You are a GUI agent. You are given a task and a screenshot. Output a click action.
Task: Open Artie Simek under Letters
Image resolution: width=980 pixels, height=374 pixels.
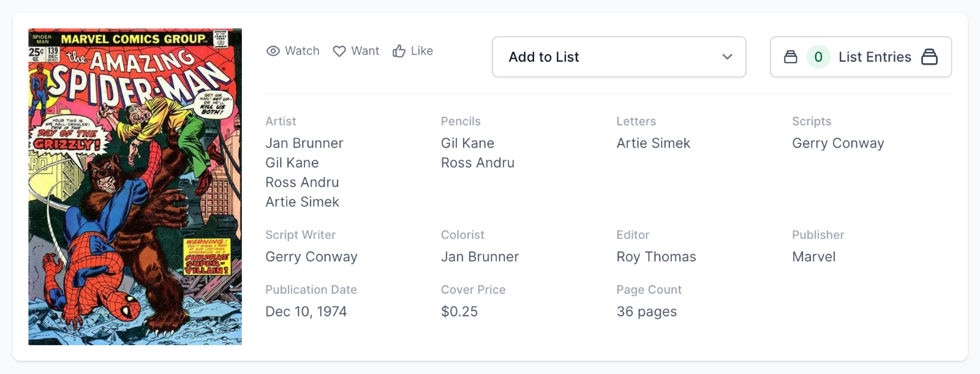point(653,143)
